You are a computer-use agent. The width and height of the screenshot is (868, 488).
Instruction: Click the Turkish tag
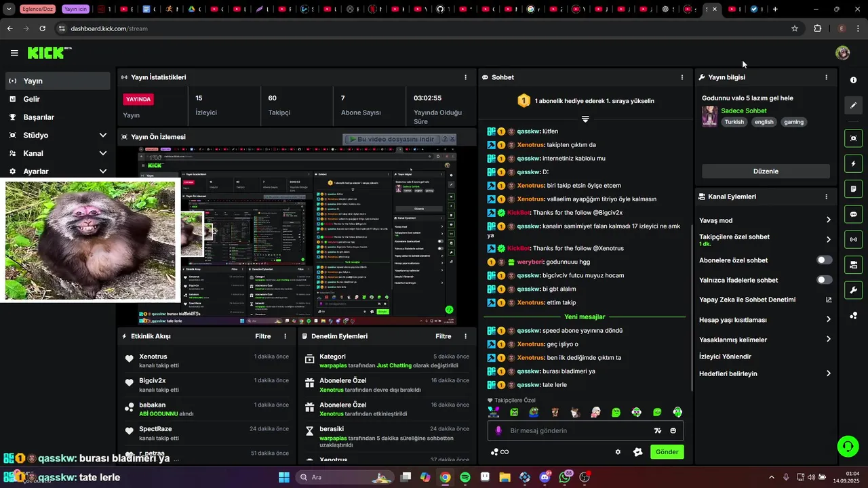[x=734, y=122]
